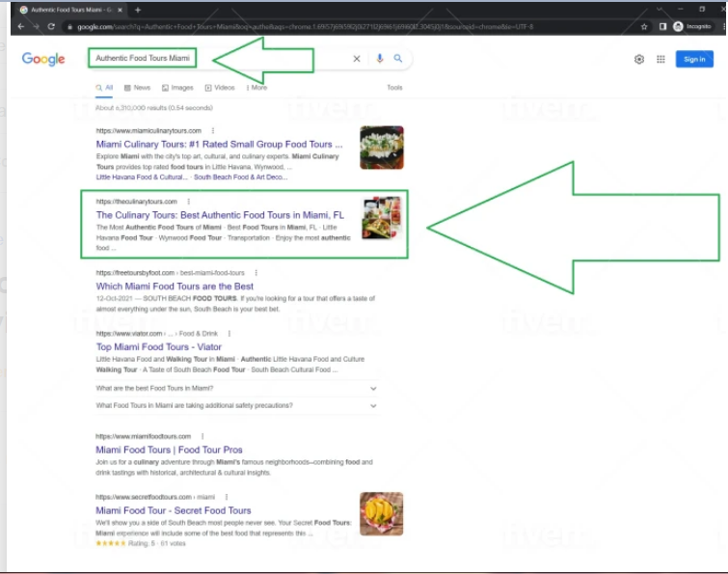Screen dimensions: 728x574
Task: Open search Tools
Action: [394, 88]
